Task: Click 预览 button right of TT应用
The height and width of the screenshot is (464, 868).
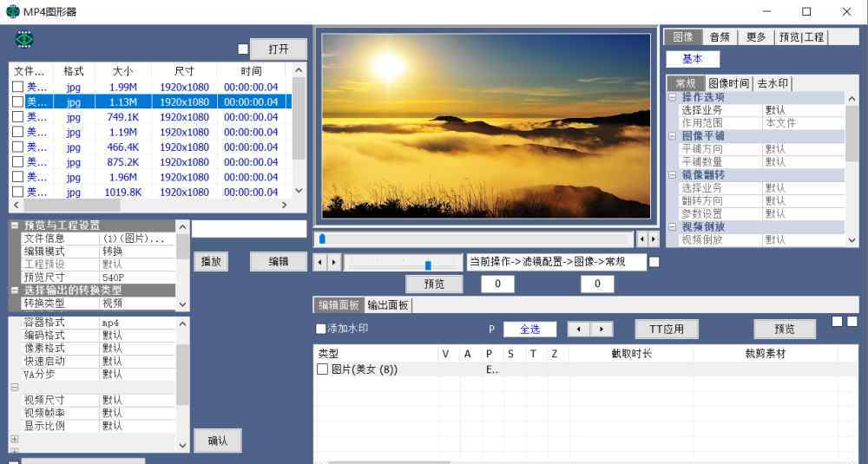Action: pos(785,329)
